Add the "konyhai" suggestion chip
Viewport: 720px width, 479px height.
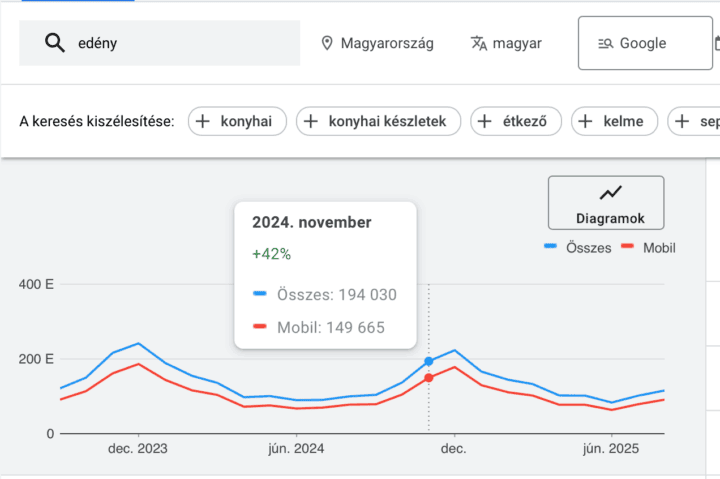(237, 122)
